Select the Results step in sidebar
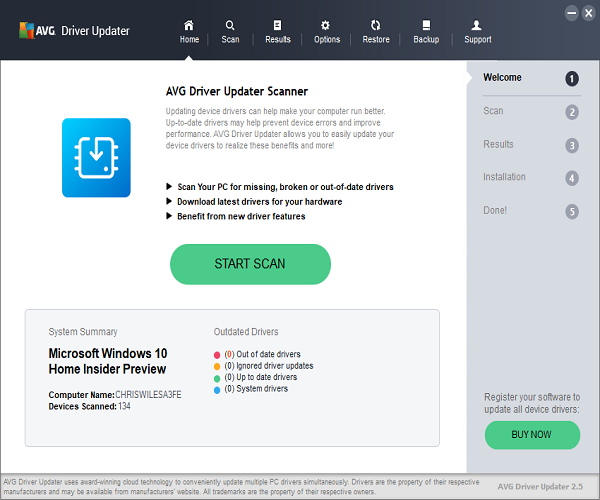This screenshot has height=500, width=600. coord(498,144)
